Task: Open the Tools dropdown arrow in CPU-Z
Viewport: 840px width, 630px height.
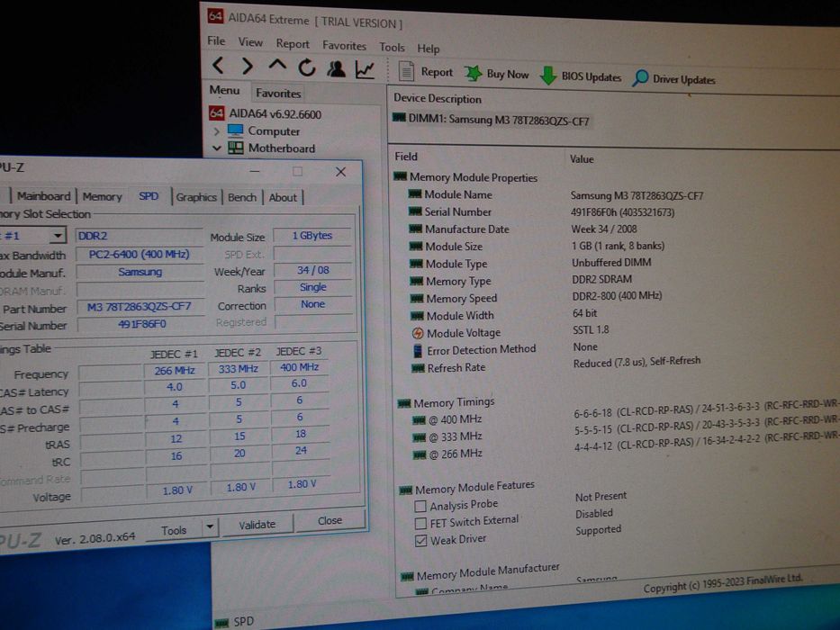Action: (210, 527)
